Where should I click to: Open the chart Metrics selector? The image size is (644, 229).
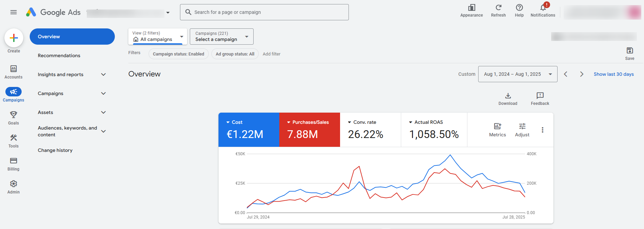(x=497, y=127)
